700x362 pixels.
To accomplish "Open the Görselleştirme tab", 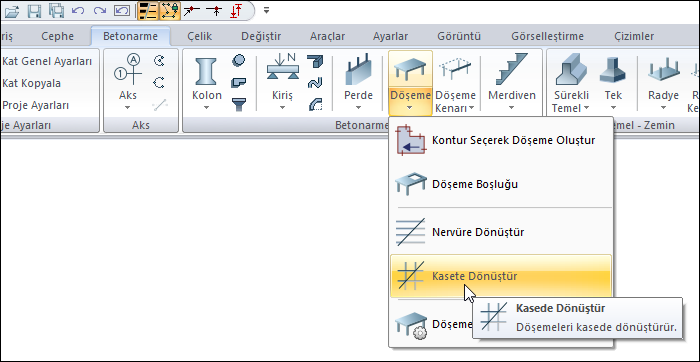I will click(x=547, y=36).
